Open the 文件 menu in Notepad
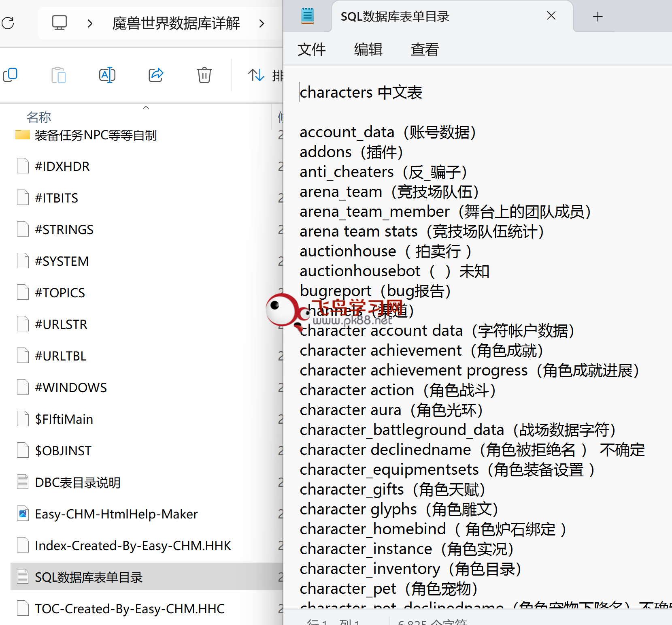This screenshot has height=625, width=672. click(x=311, y=49)
